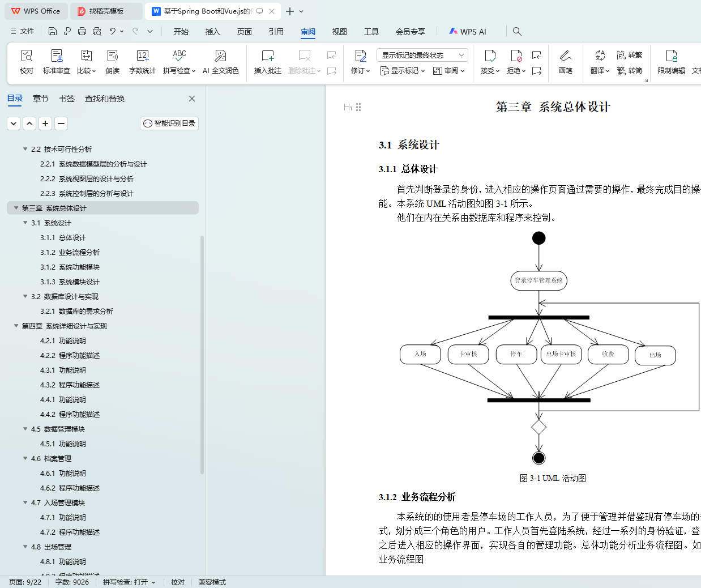Click 修订 track changes icon
701x588 pixels.
pos(361,56)
